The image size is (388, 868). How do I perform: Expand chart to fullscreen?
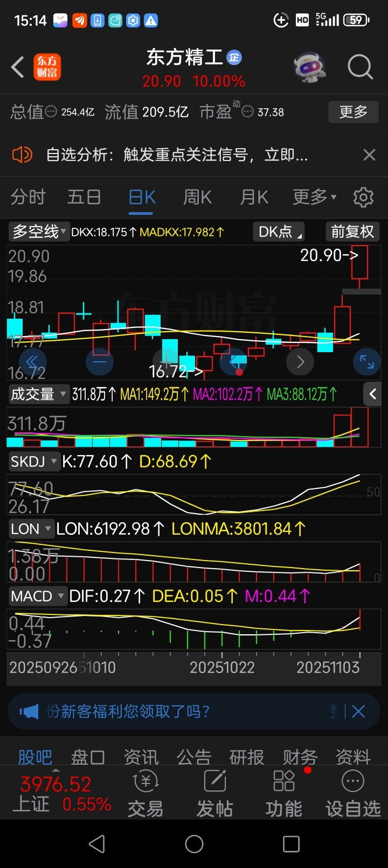(367, 361)
